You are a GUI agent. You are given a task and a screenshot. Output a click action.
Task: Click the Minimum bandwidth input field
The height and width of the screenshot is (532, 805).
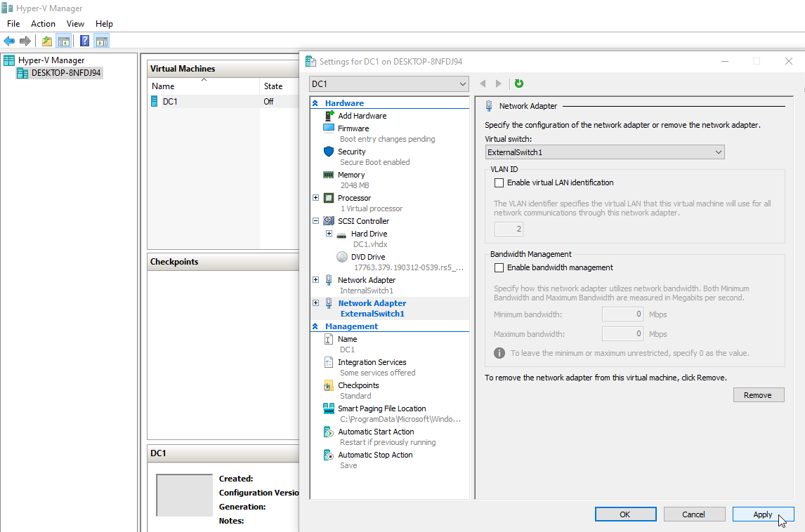pos(623,314)
